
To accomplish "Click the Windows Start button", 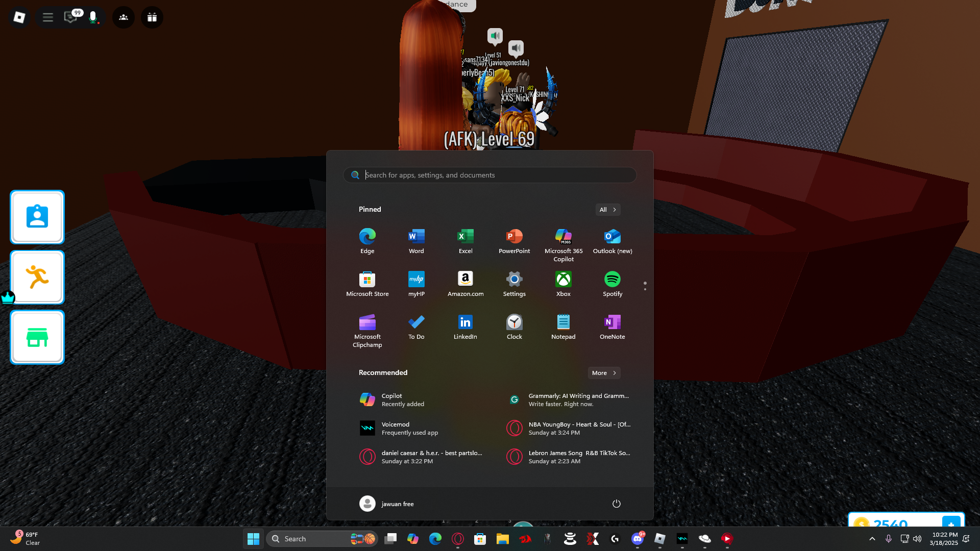I will tap(253, 539).
